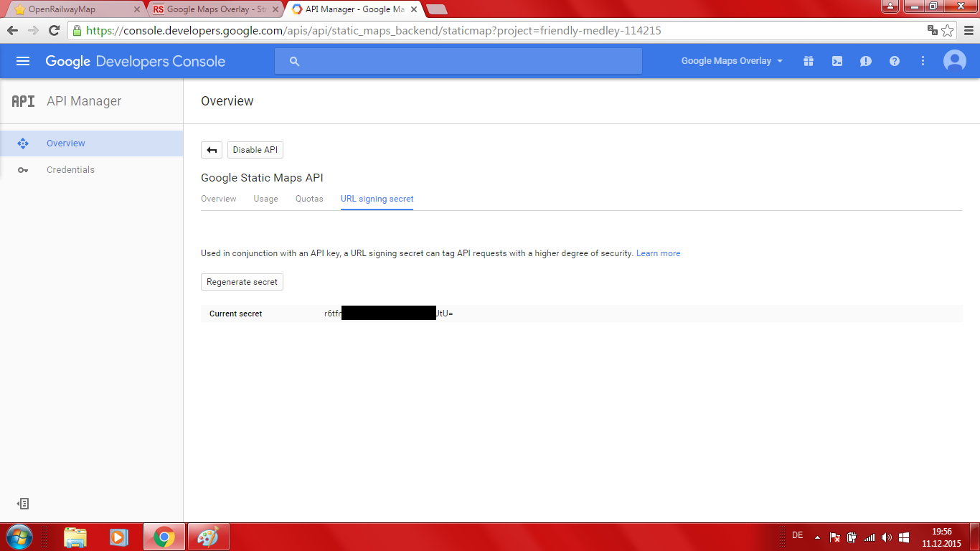
Task: Click the Google Static Maps API heading
Action: click(x=263, y=178)
